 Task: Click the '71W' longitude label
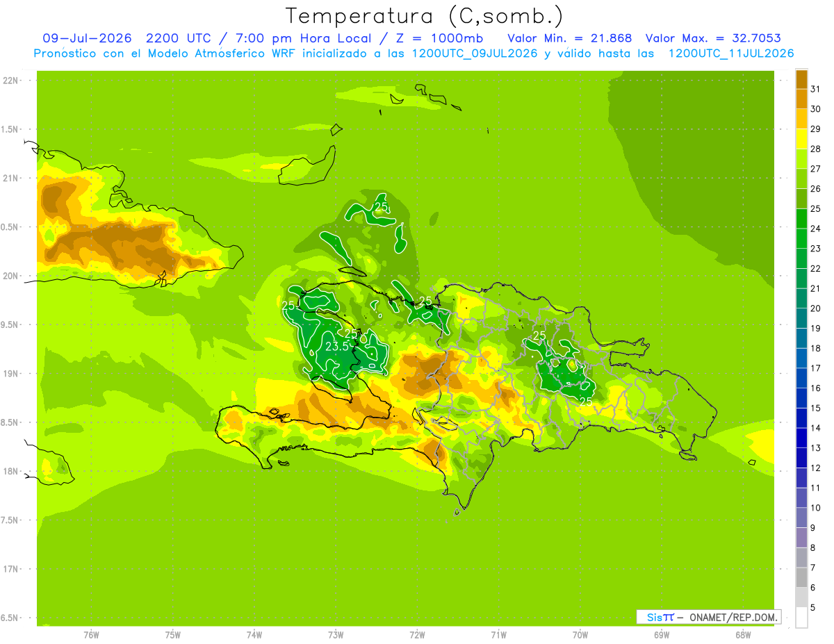coord(498,635)
